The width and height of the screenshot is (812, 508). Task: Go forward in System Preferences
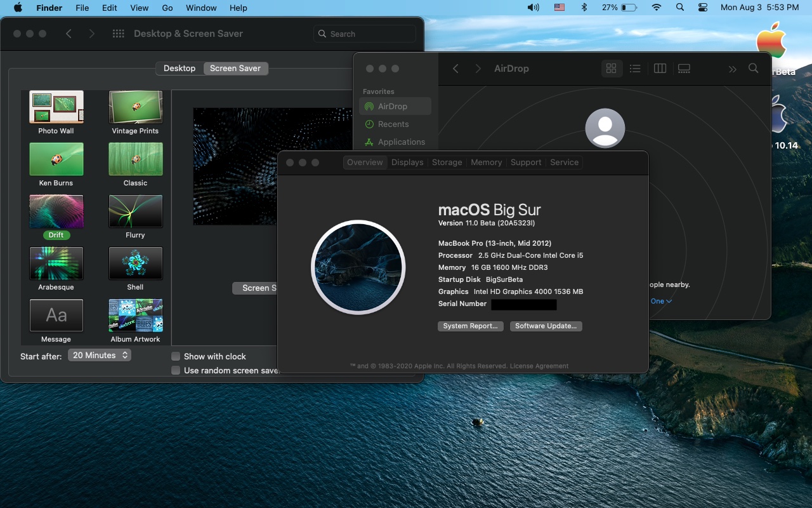point(92,34)
